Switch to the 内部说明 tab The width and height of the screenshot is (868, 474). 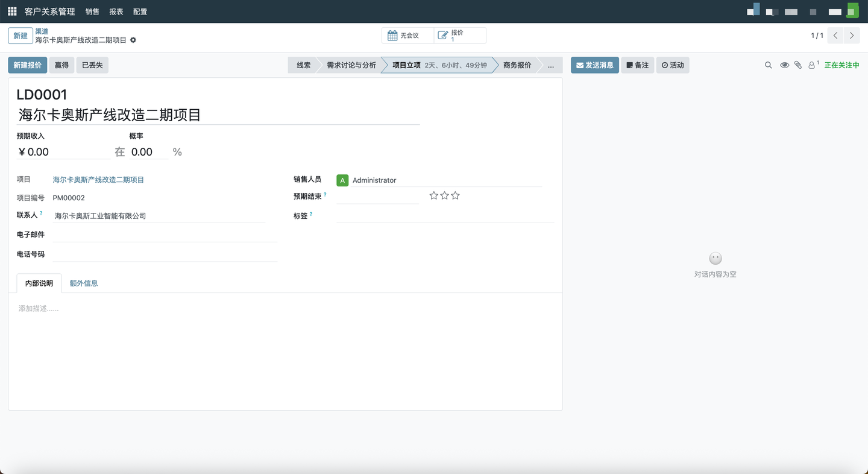pos(39,283)
